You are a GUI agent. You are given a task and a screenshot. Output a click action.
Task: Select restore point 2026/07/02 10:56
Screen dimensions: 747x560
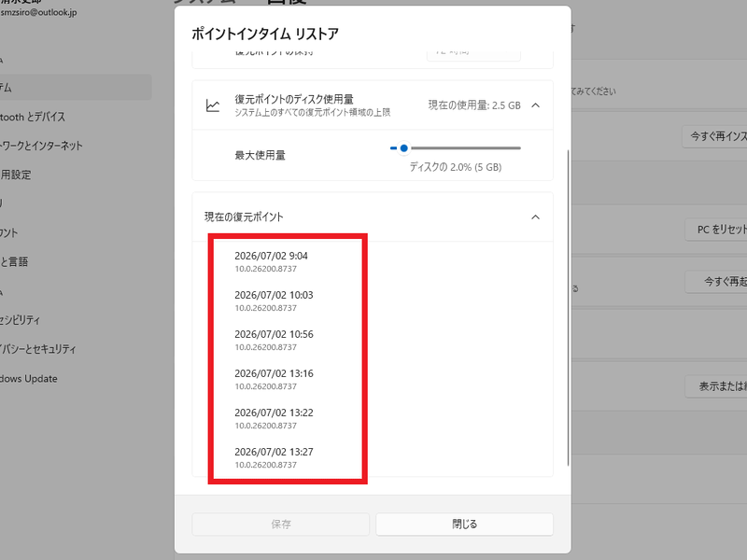(274, 340)
